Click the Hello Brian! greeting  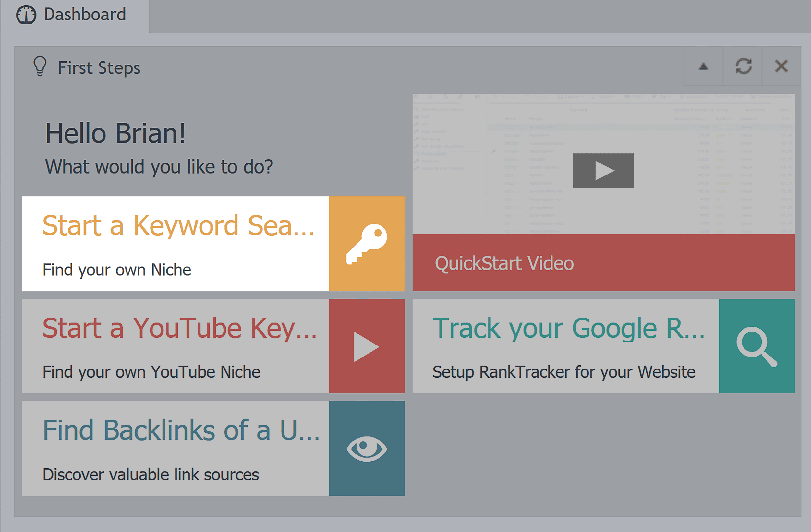115,134
